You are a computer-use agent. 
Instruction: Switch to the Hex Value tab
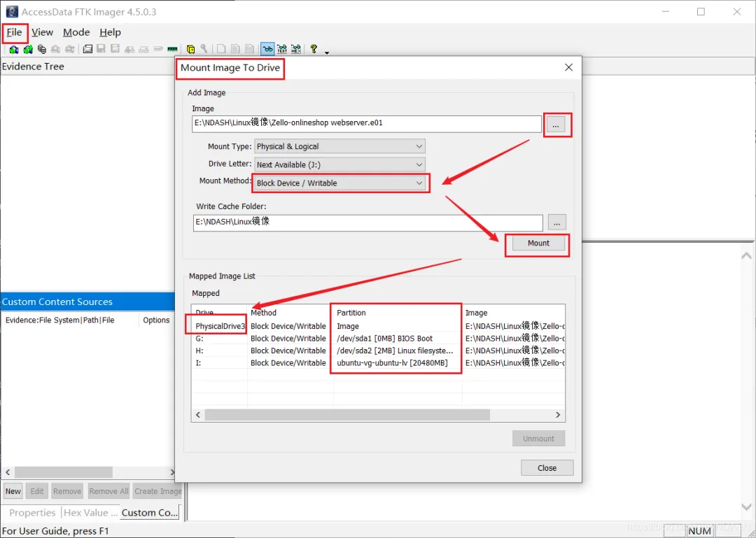[x=90, y=512]
